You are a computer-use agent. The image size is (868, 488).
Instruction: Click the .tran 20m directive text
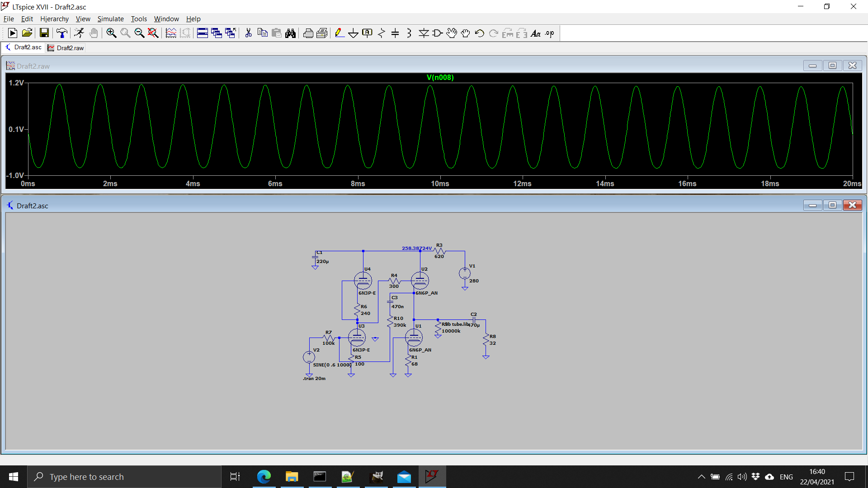pyautogui.click(x=314, y=378)
